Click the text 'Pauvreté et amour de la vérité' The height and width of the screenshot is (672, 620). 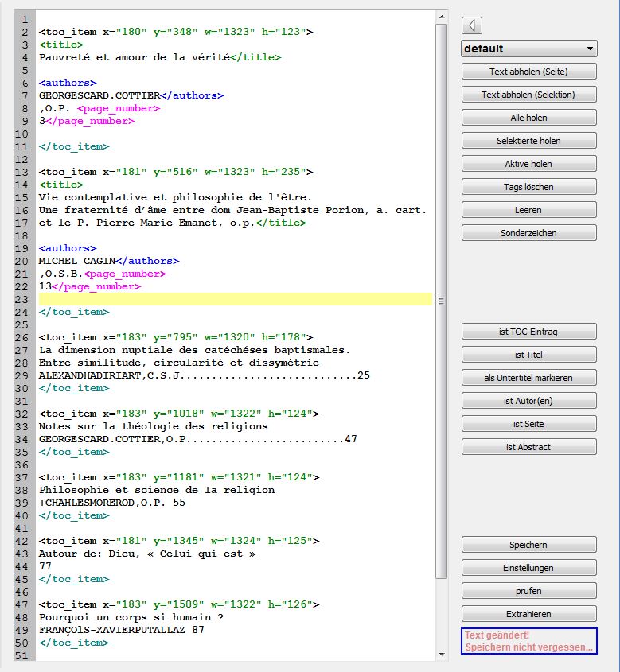135,57
